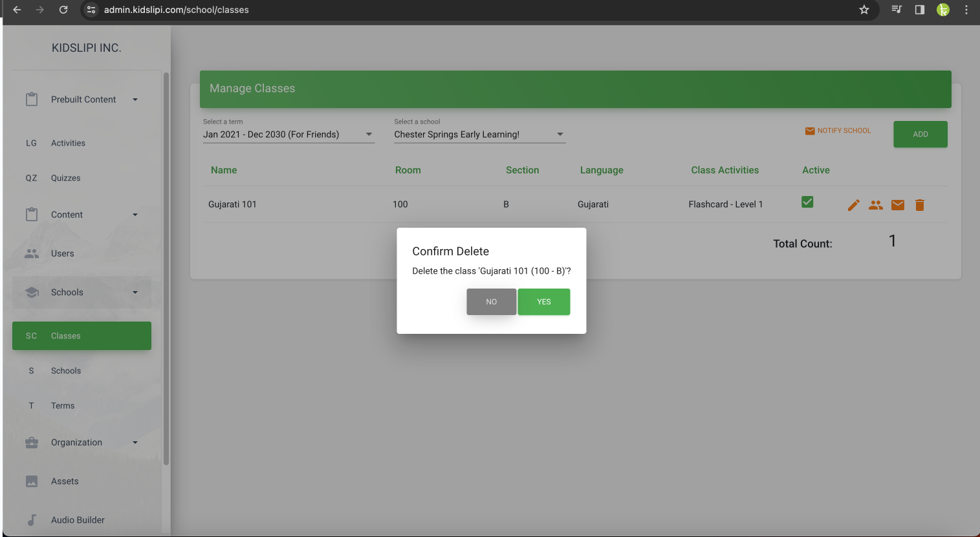Open students icon for Gujarati 101 class
Image resolution: width=980 pixels, height=537 pixels.
pyautogui.click(x=876, y=205)
